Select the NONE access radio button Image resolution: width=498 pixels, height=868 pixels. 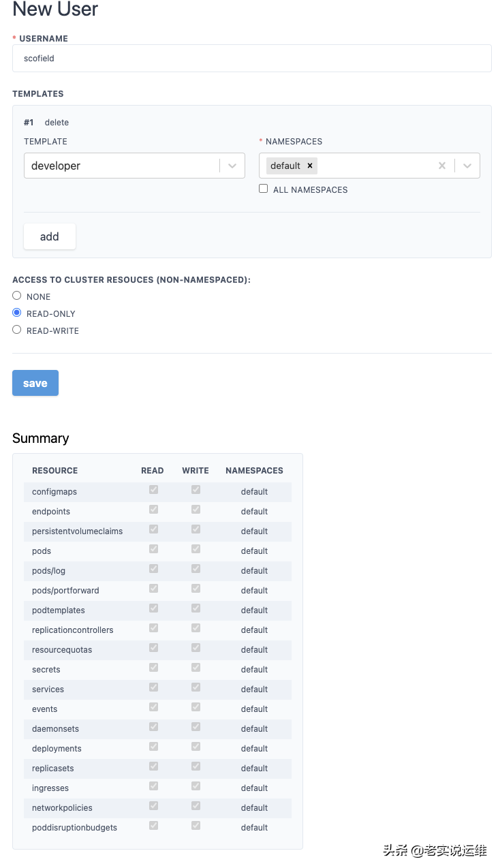[x=16, y=294]
